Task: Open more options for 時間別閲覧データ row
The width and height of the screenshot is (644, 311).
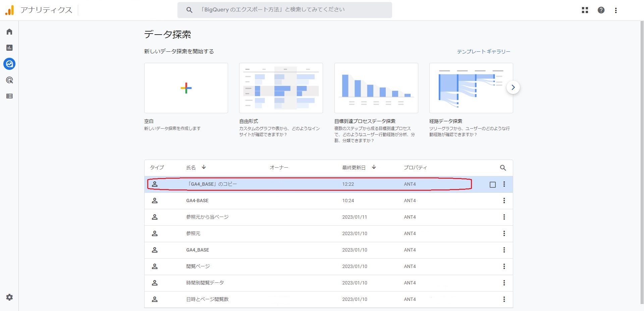Action: pyautogui.click(x=504, y=283)
